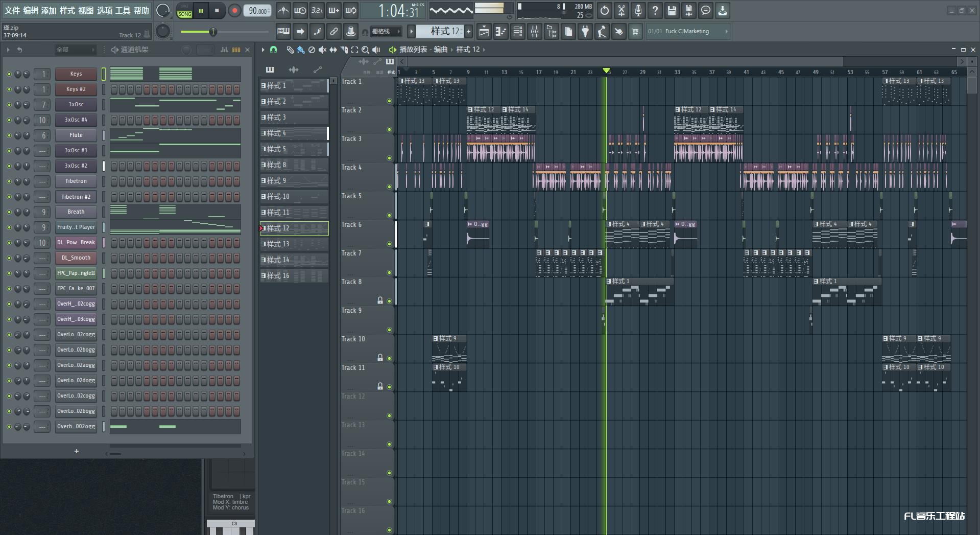Mute Track 4 with its green LED
Viewport: 980px width, 535px height.
click(x=389, y=187)
